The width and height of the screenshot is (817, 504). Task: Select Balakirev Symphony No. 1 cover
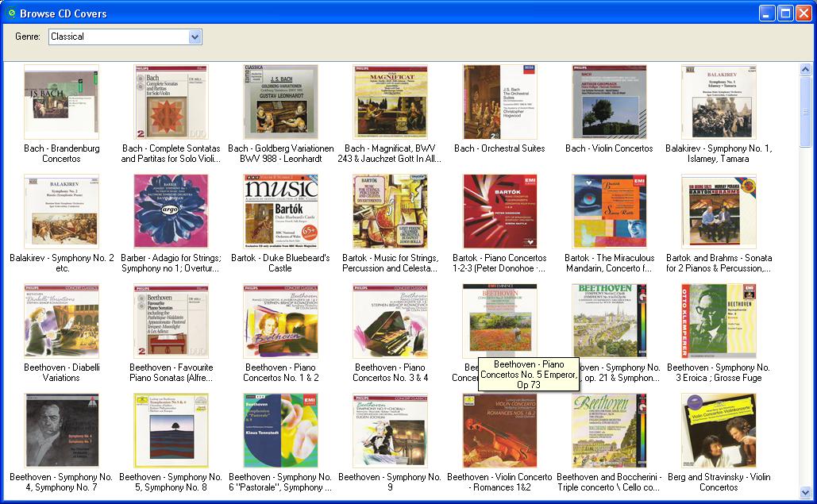pos(719,102)
